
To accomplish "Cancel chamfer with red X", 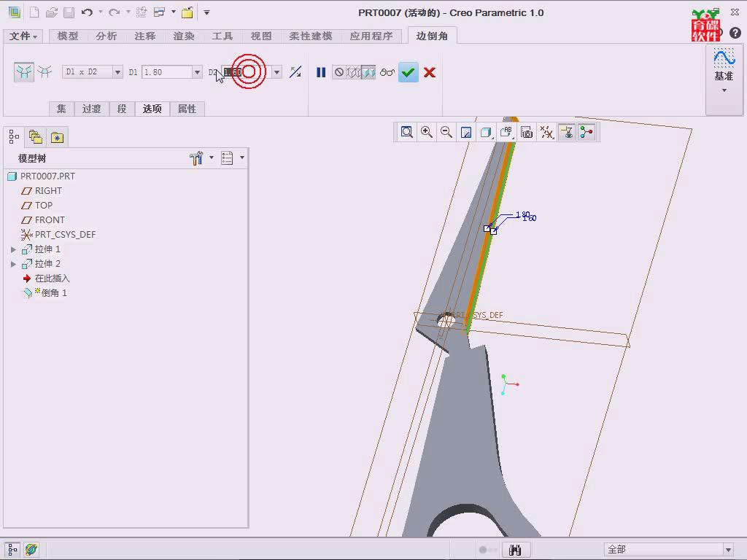I will [x=429, y=72].
